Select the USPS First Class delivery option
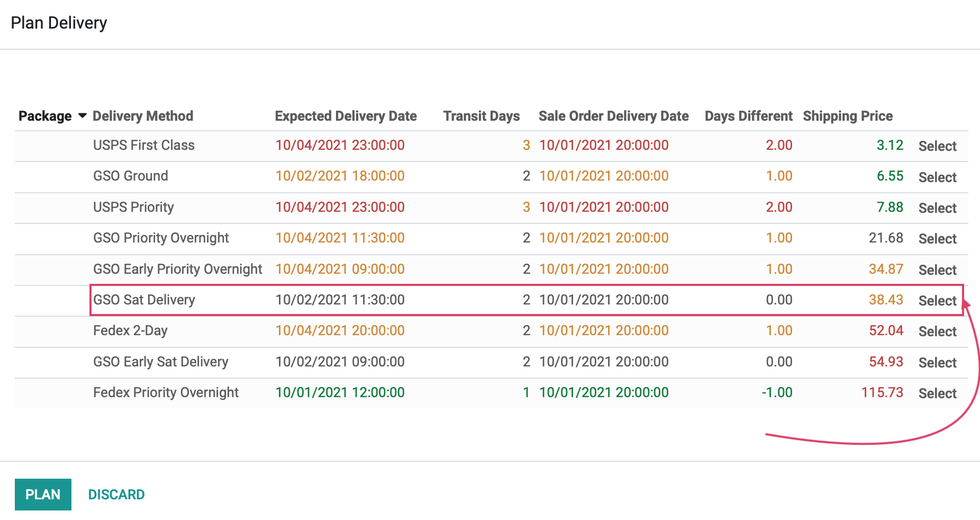The image size is (980, 520). 937,146
